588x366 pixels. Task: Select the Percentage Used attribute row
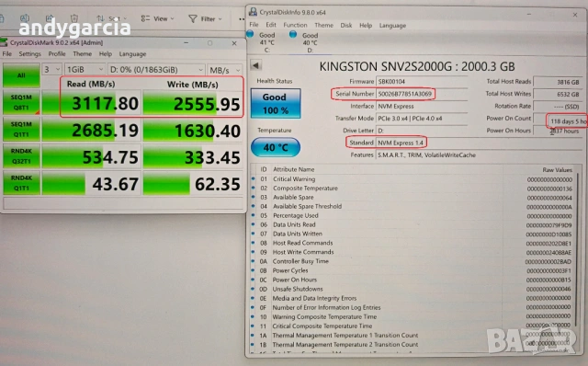413,216
